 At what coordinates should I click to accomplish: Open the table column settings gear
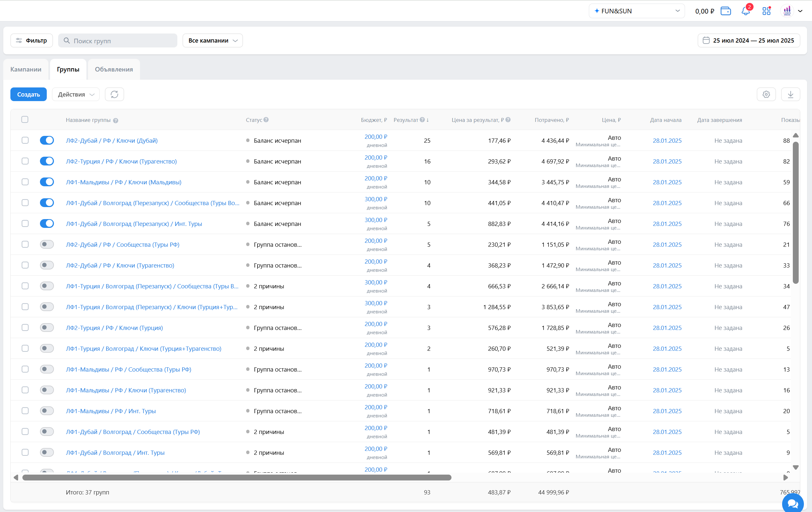[x=766, y=95]
